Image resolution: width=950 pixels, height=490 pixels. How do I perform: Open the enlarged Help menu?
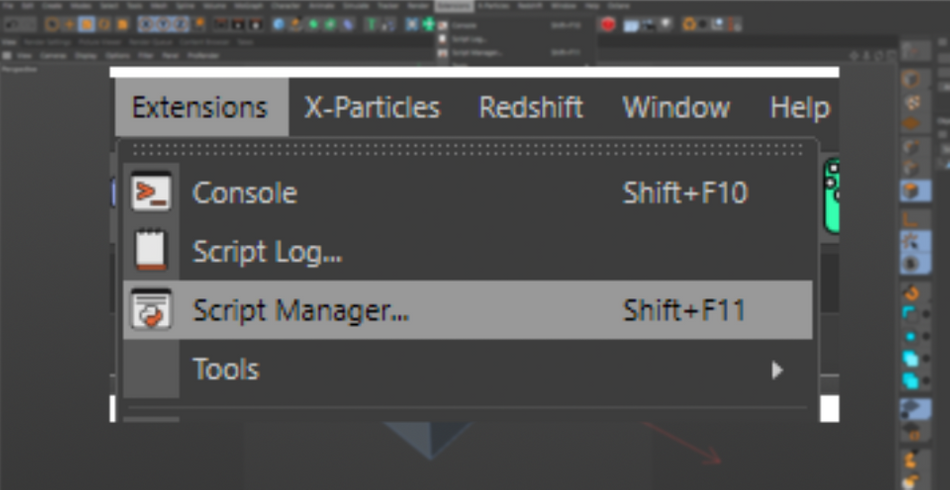coord(799,107)
